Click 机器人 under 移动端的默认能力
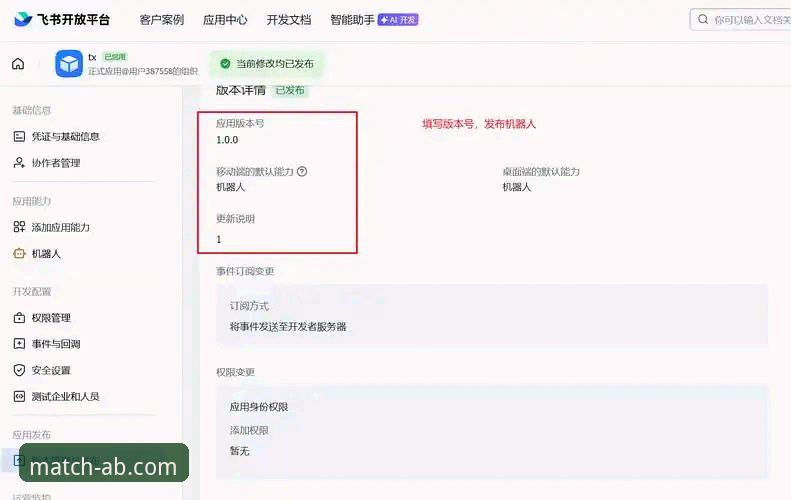Screen dimensions: 791x500 (x=231, y=187)
